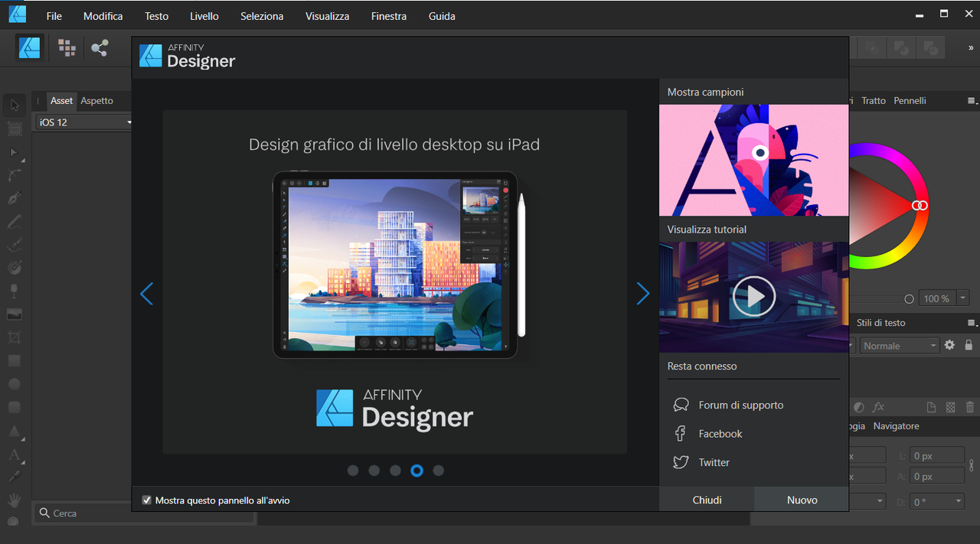Open the Livello menu

coord(204,15)
